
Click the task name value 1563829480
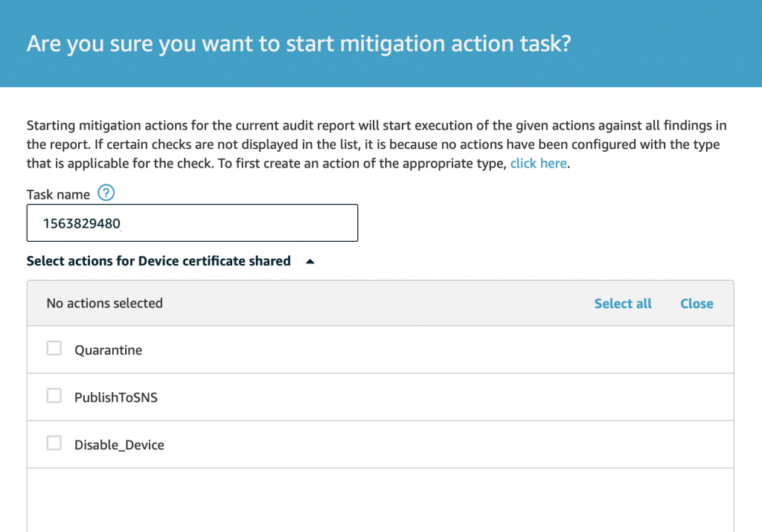tap(82, 224)
